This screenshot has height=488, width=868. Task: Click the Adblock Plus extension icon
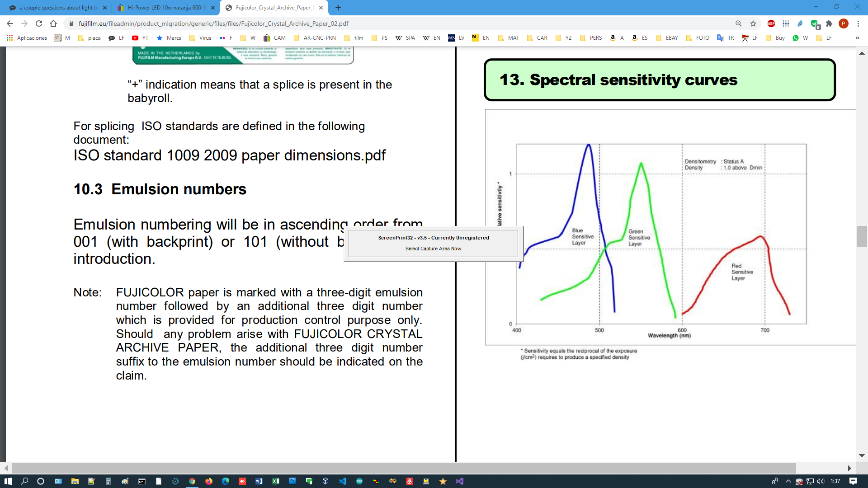point(771,23)
